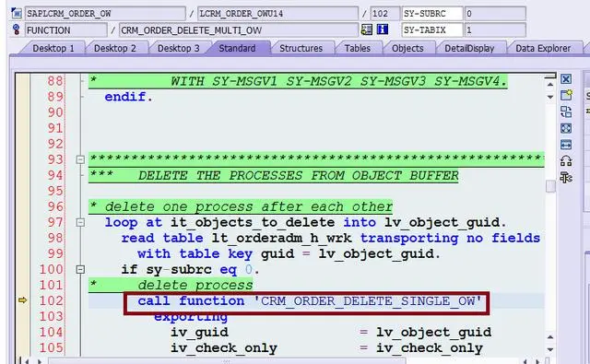This screenshot has width=590, height=364.
Task: Click the vertical scrollbar thumb of code editor
Action: pos(550,186)
